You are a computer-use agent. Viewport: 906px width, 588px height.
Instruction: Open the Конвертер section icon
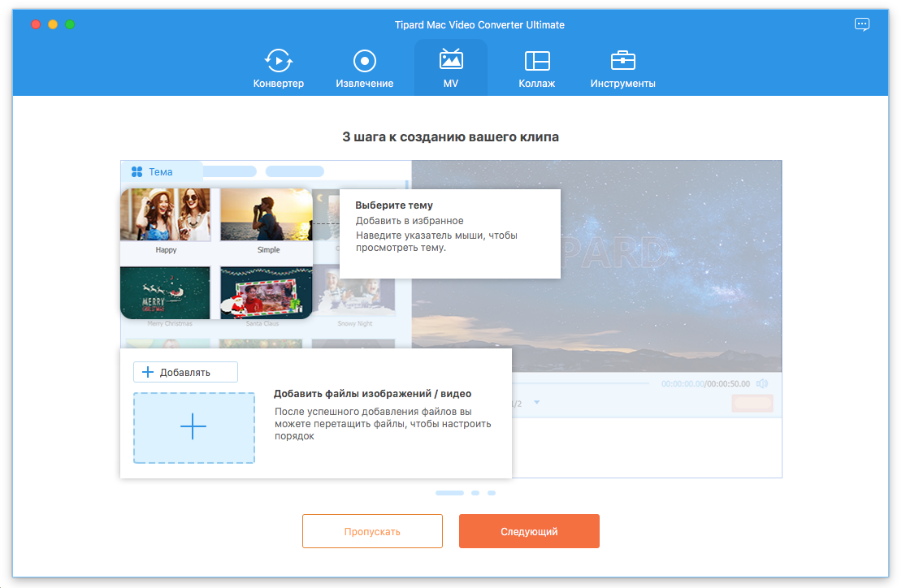278,61
